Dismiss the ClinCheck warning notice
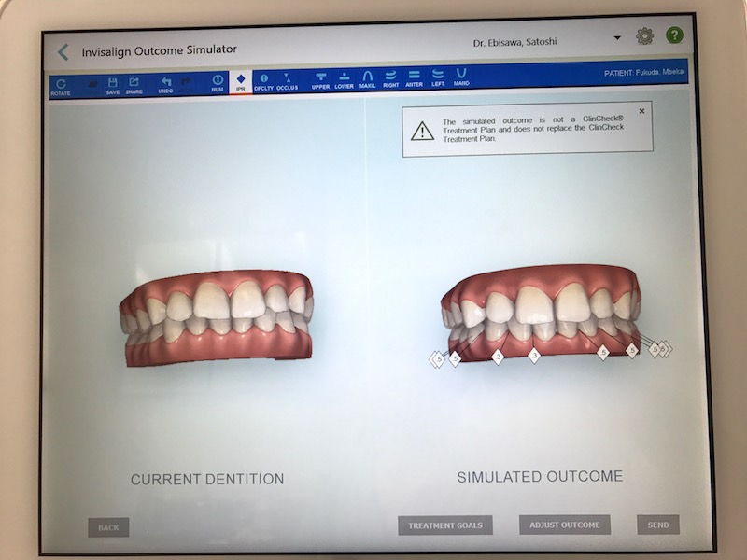 coord(641,111)
